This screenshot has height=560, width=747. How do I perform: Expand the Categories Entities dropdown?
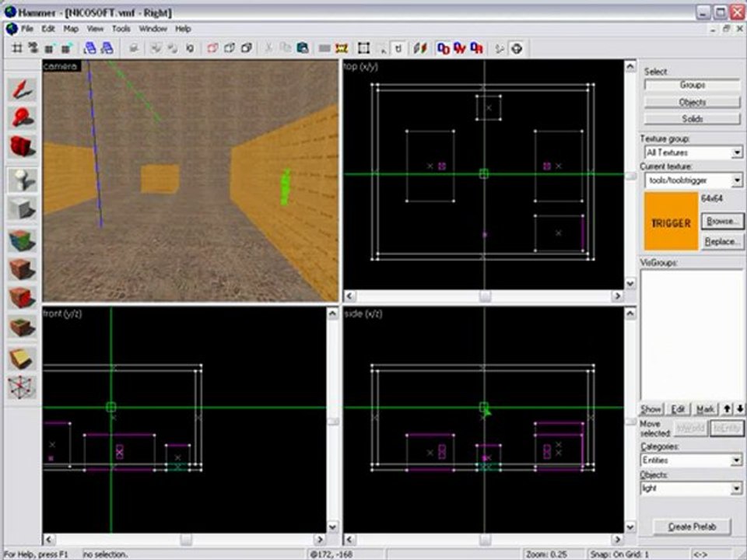736,460
